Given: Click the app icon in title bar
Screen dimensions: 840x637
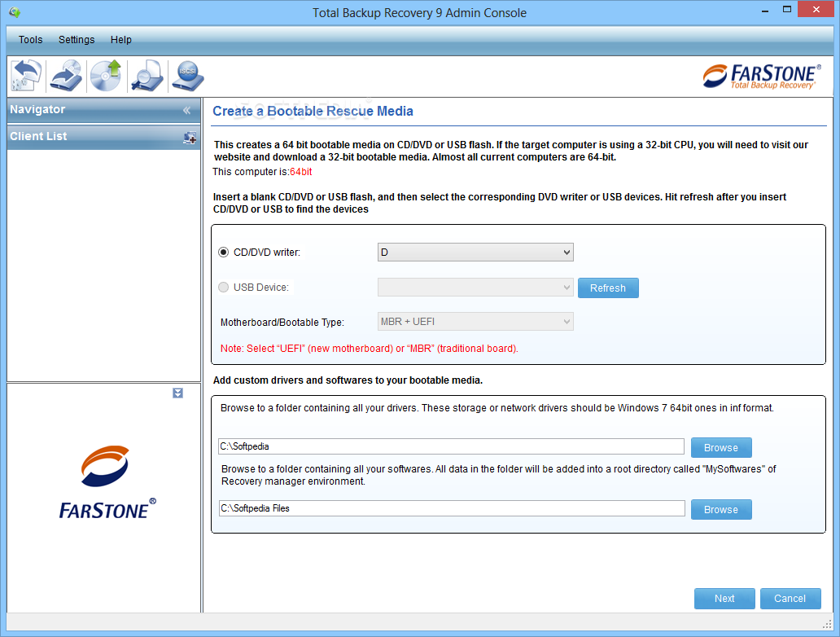Looking at the screenshot, I should click(15, 11).
